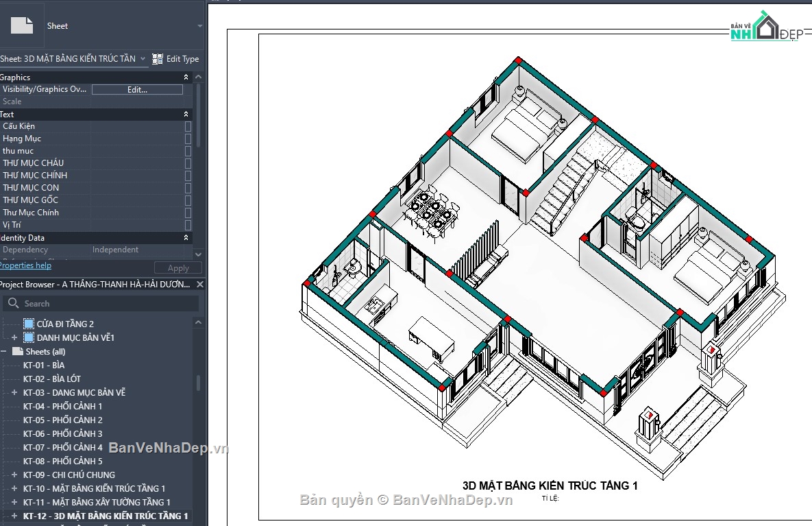Select the Sheets (all) tree row

(x=46, y=351)
